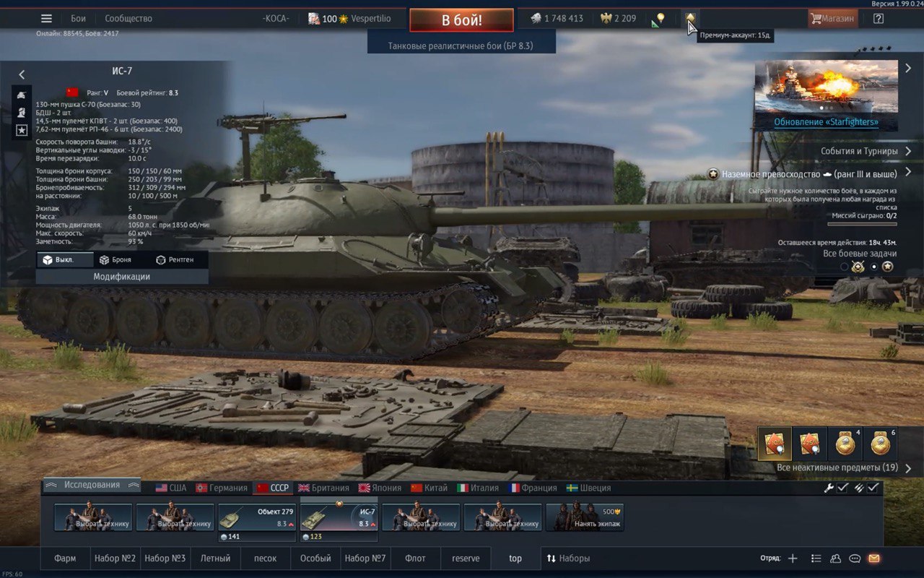Open the Исследования research panel

click(92, 486)
